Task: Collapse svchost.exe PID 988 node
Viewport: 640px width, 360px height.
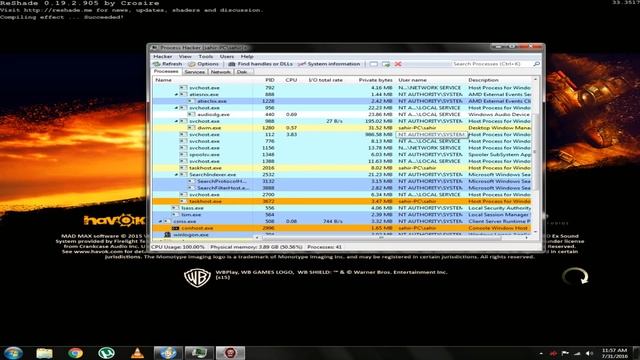Action: pyautogui.click(x=177, y=121)
